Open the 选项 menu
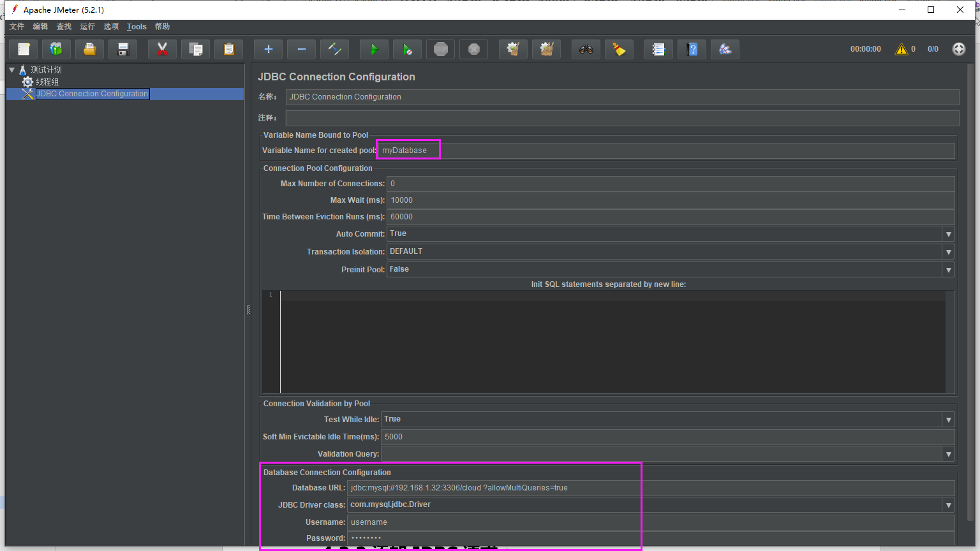 click(111, 26)
